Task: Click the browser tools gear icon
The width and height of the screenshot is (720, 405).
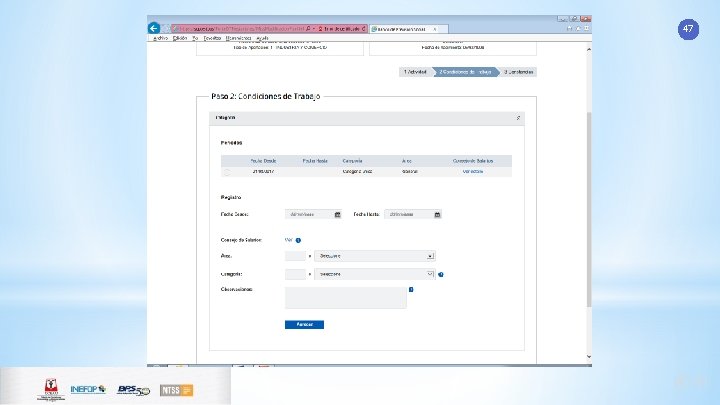Action: (x=586, y=28)
